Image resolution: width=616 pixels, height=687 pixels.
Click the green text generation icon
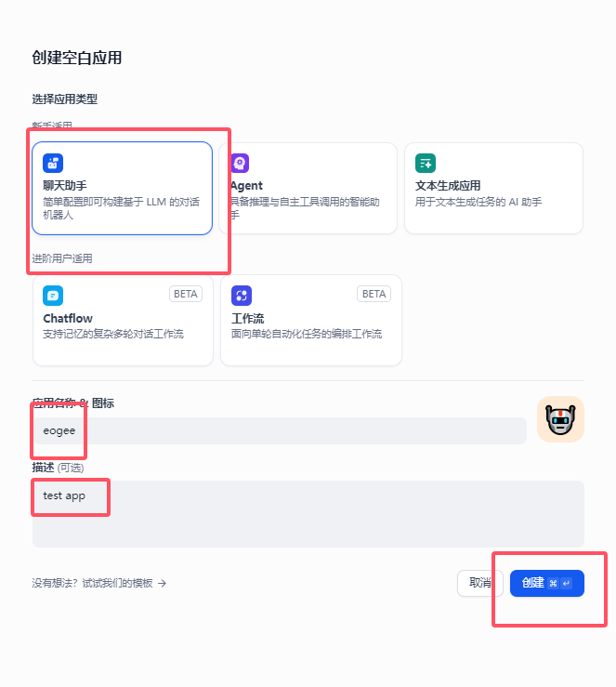click(x=426, y=164)
